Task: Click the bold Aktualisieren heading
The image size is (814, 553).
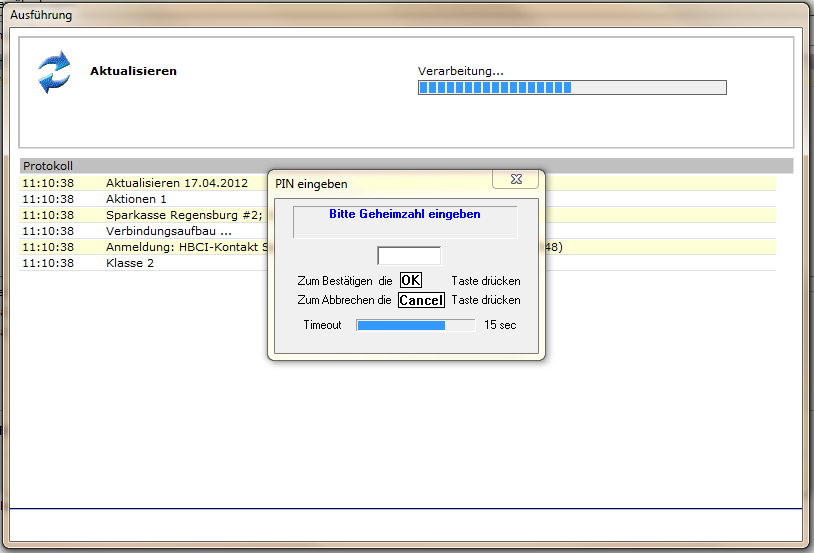Action: [133, 71]
